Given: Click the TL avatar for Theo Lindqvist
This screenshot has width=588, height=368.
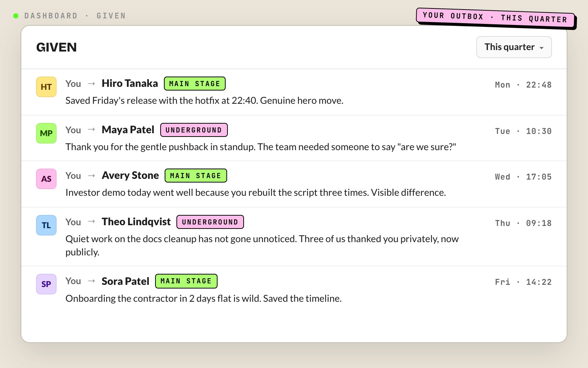Looking at the screenshot, I should (46, 225).
